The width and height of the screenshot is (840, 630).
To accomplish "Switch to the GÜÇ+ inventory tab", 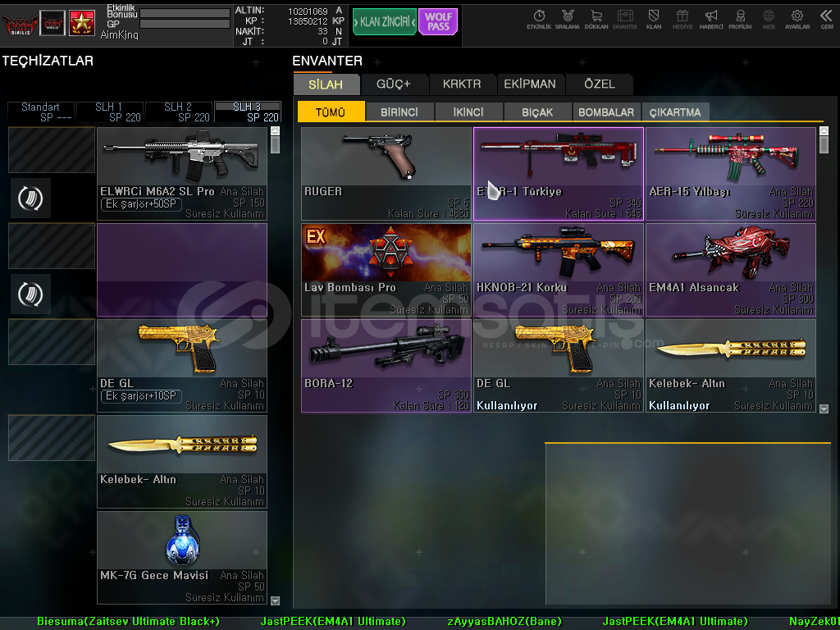I will click(x=394, y=84).
